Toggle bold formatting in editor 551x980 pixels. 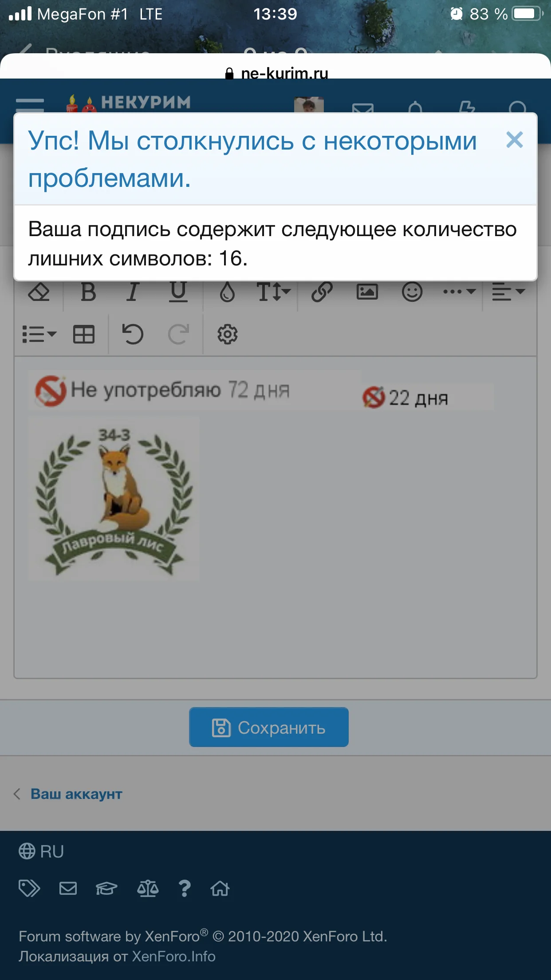[88, 292]
